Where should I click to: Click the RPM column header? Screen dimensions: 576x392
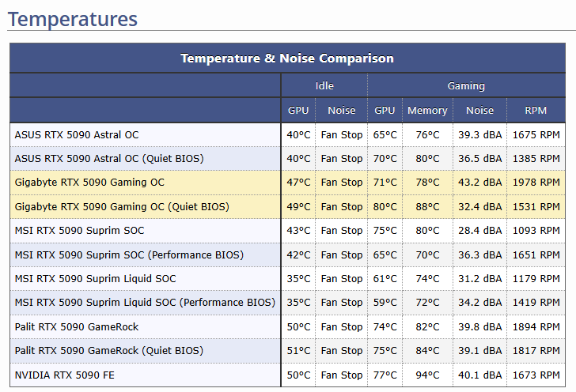pyautogui.click(x=536, y=110)
